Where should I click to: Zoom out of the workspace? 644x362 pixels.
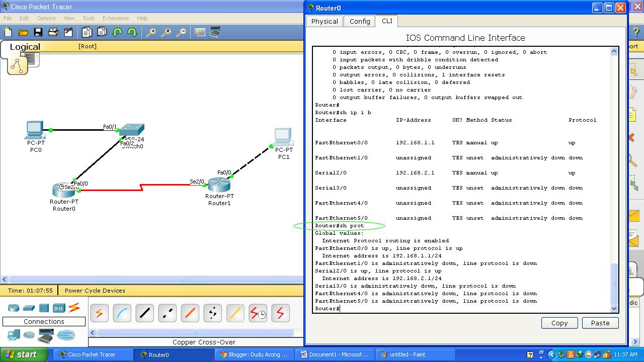pyautogui.click(x=181, y=32)
